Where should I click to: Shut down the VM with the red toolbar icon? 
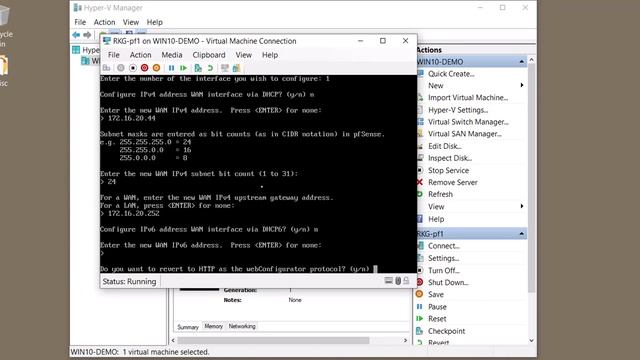click(x=144, y=68)
